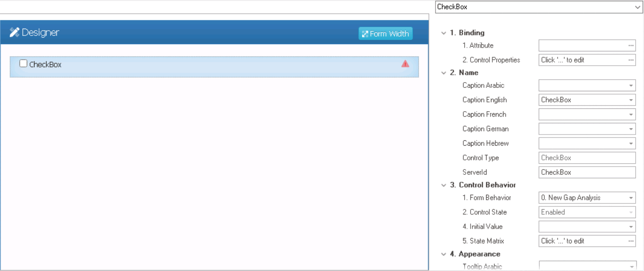The height and width of the screenshot is (271, 644).
Task: Select the 'Caption Hebrew' property label
Action: [x=486, y=144]
